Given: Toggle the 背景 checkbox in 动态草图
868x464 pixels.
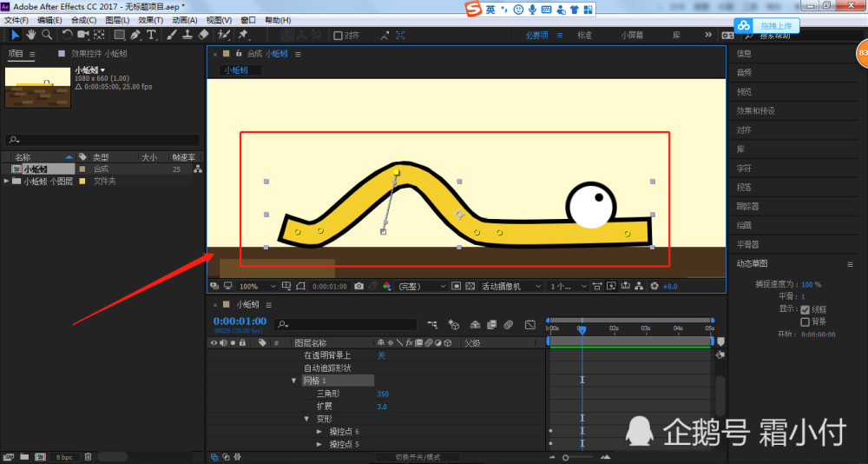Looking at the screenshot, I should 806,321.
